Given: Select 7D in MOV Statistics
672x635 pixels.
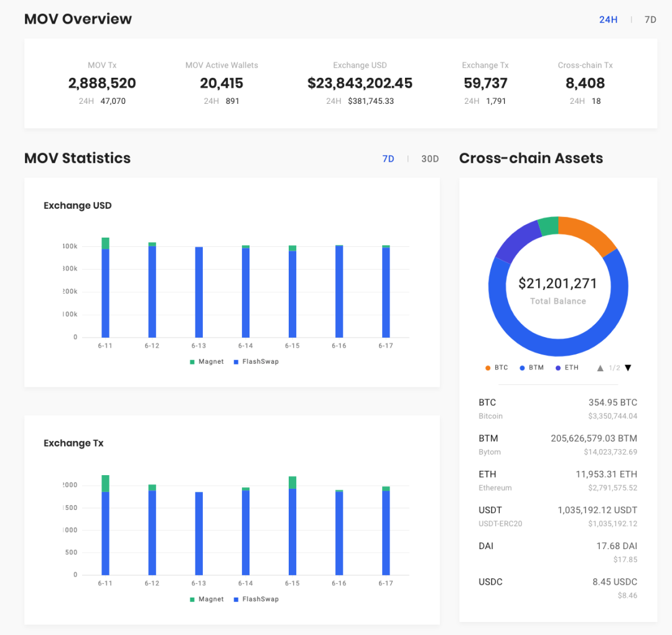Looking at the screenshot, I should click(x=388, y=159).
